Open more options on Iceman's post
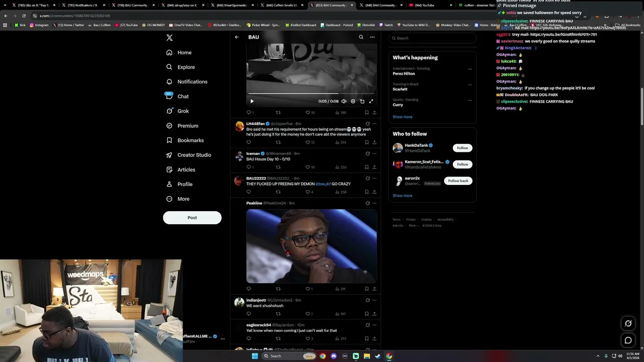 [x=374, y=153]
